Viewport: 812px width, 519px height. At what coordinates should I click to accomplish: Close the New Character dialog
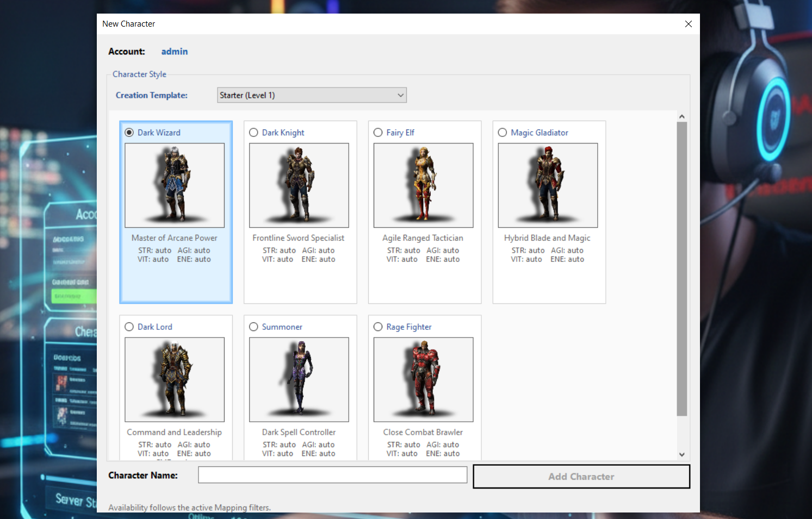pyautogui.click(x=688, y=24)
